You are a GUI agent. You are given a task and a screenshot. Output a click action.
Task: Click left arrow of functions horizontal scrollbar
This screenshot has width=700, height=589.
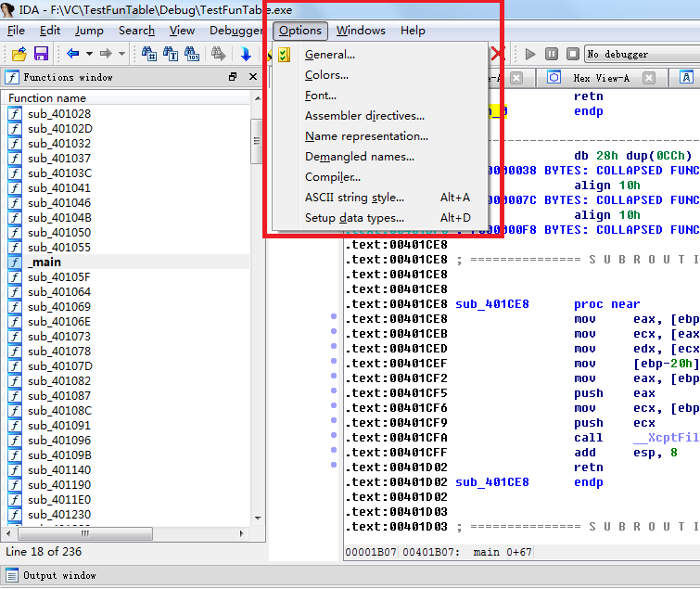(8, 533)
